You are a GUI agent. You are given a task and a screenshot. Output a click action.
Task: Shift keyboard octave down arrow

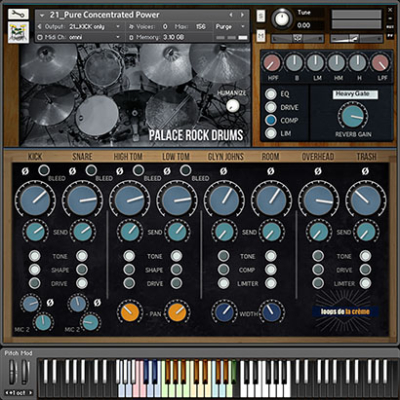(x=7, y=393)
